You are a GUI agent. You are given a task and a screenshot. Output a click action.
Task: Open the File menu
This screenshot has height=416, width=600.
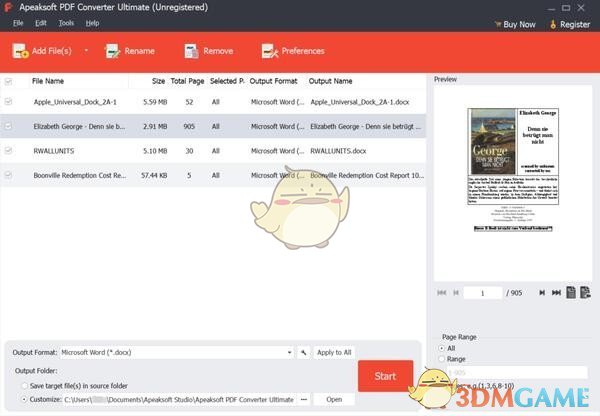point(18,23)
